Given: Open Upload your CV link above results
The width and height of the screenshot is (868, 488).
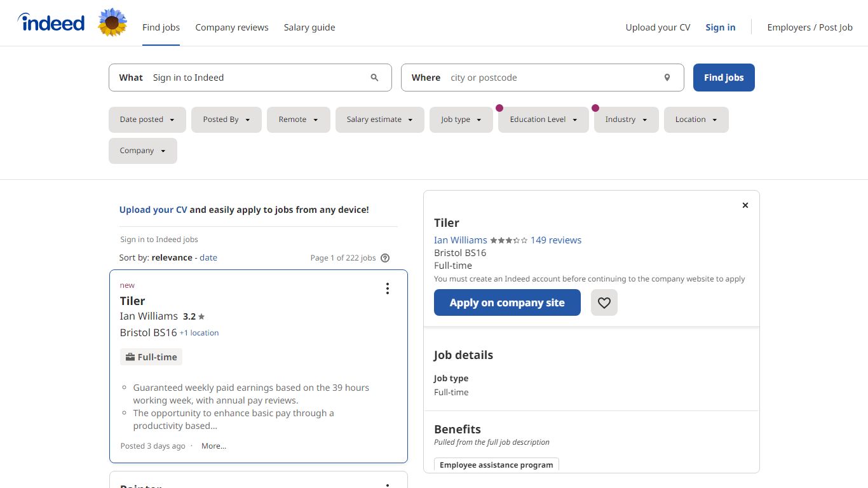Looking at the screenshot, I should pyautogui.click(x=153, y=210).
